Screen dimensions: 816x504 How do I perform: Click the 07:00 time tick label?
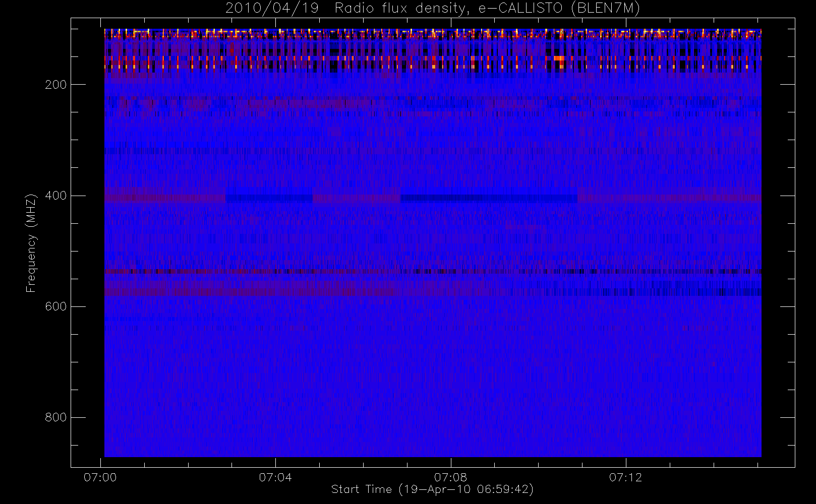click(100, 477)
